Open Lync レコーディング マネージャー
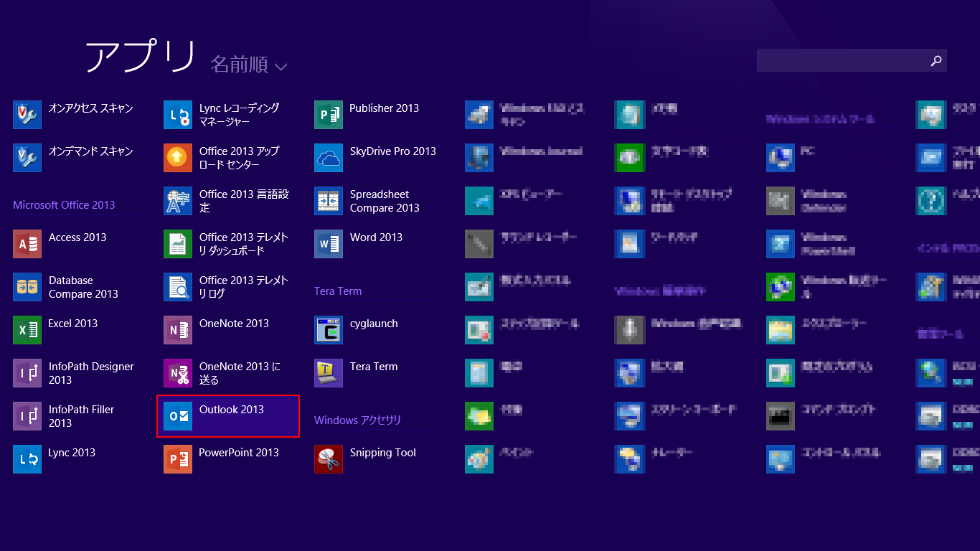 [229, 115]
